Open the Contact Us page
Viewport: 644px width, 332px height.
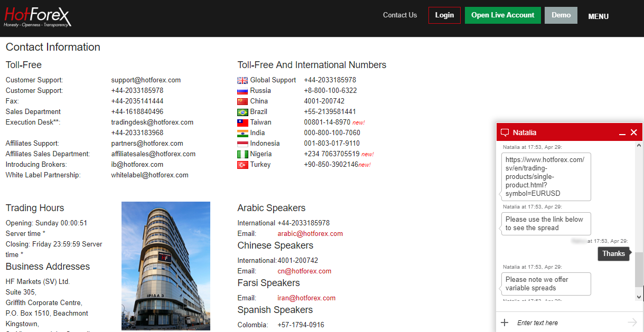tap(400, 15)
